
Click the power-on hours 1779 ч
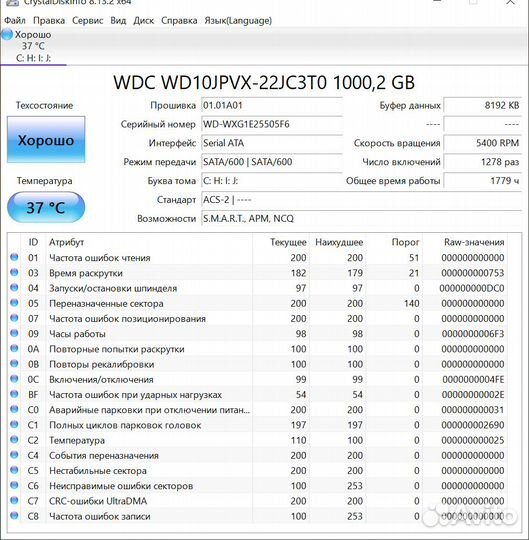(x=483, y=181)
